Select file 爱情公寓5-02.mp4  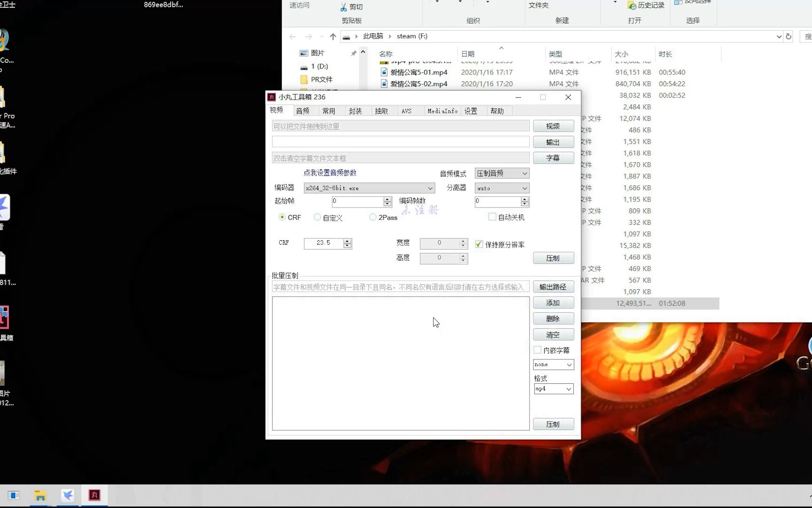419,84
